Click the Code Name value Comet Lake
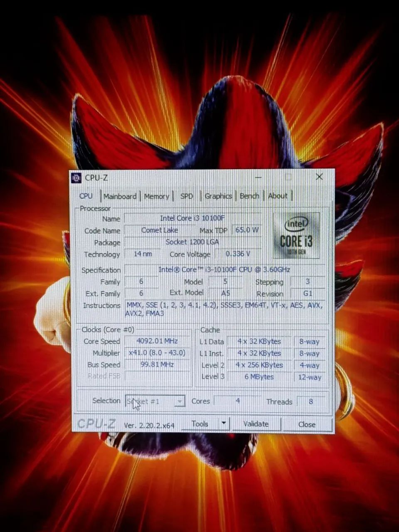Screen dimensions: 399x532 (160, 230)
